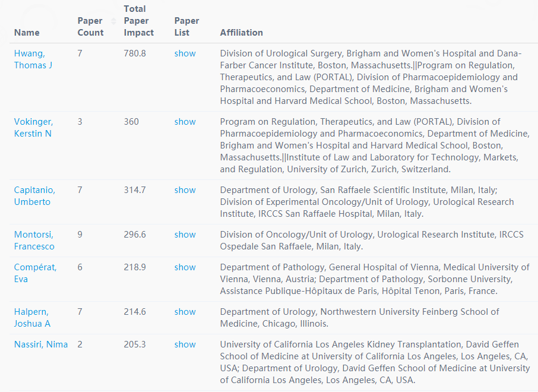Reveal paper list for Halpern, Joshua A
Viewport: 538px width, 392px height.
click(185, 312)
